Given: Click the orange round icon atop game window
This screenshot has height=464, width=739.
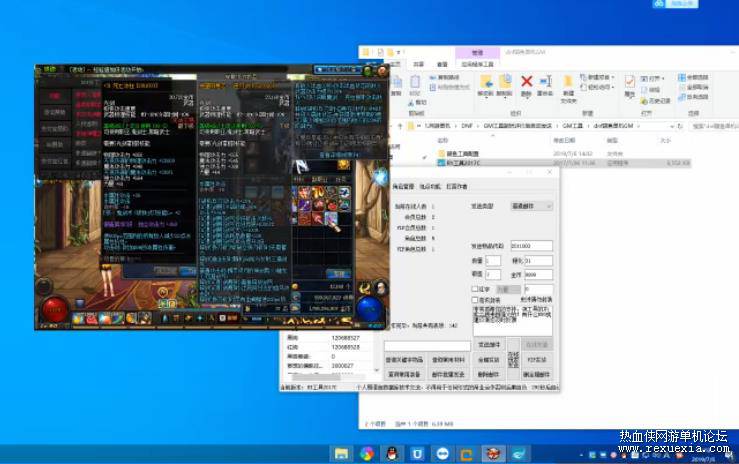Looking at the screenshot, I should (382, 72).
